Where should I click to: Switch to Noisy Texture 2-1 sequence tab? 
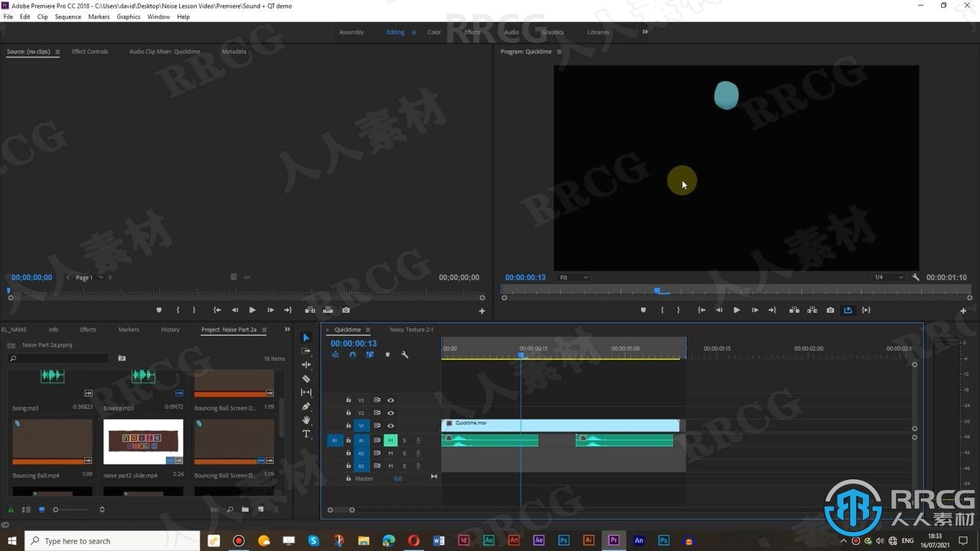tap(411, 330)
